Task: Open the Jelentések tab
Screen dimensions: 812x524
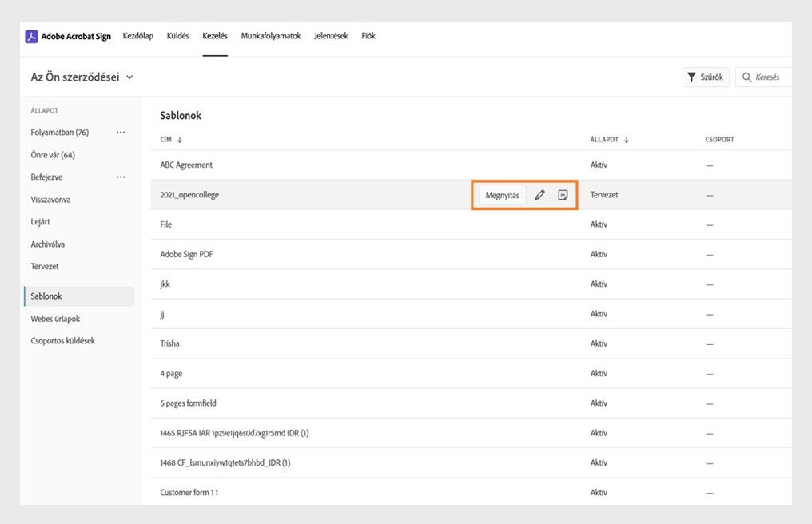Action: point(331,36)
